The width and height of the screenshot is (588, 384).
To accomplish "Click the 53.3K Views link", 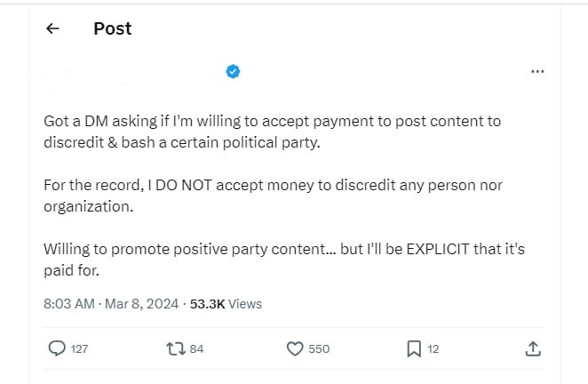I will click(x=226, y=303).
